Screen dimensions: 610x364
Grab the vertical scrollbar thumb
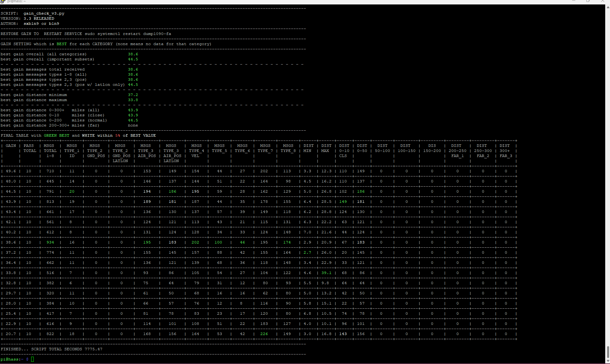(607, 352)
